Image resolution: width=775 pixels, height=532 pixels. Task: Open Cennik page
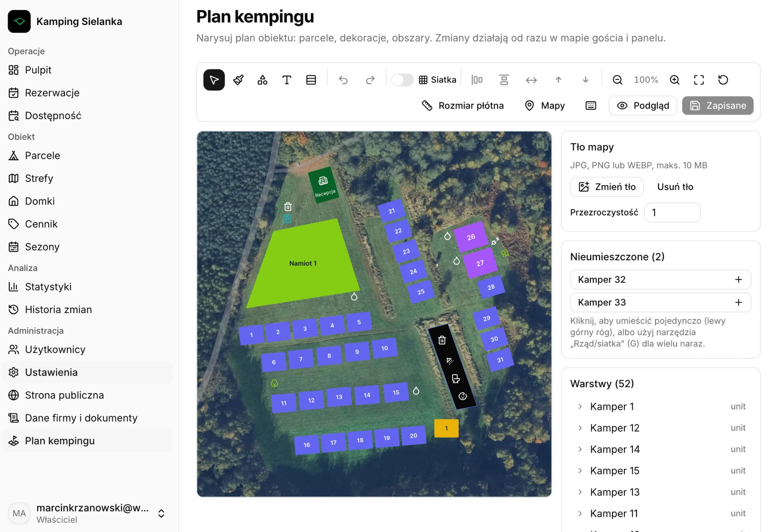coord(87,224)
